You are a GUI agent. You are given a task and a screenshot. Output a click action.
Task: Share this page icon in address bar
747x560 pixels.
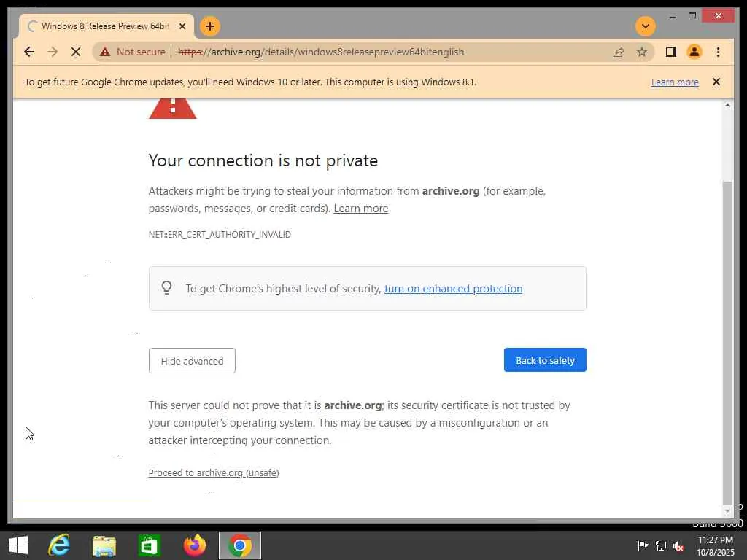(619, 52)
